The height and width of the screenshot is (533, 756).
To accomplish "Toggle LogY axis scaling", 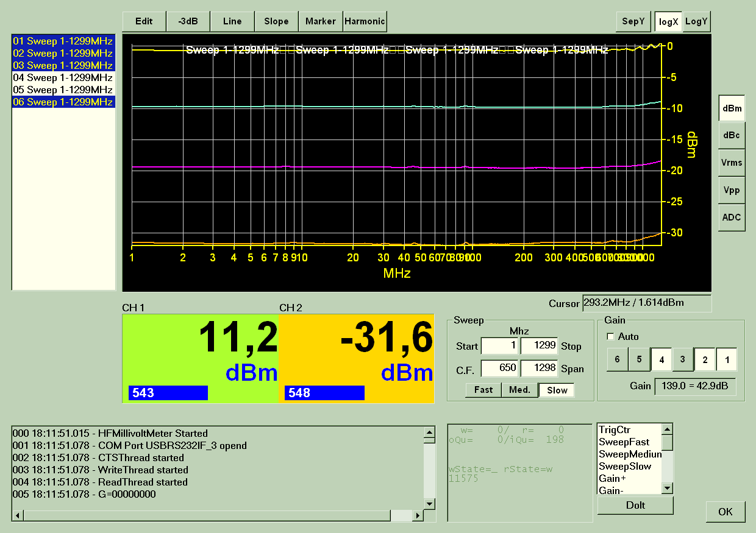I will (696, 21).
